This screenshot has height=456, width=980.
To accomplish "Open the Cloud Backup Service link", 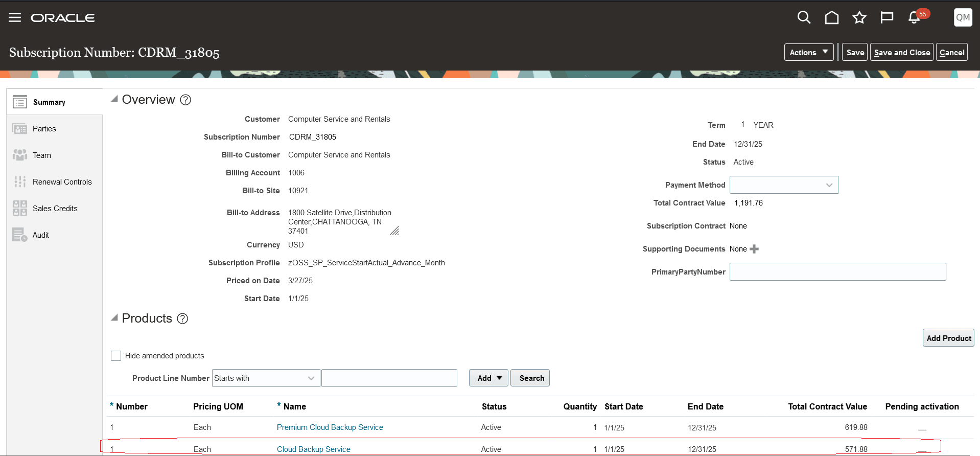I will 314,449.
